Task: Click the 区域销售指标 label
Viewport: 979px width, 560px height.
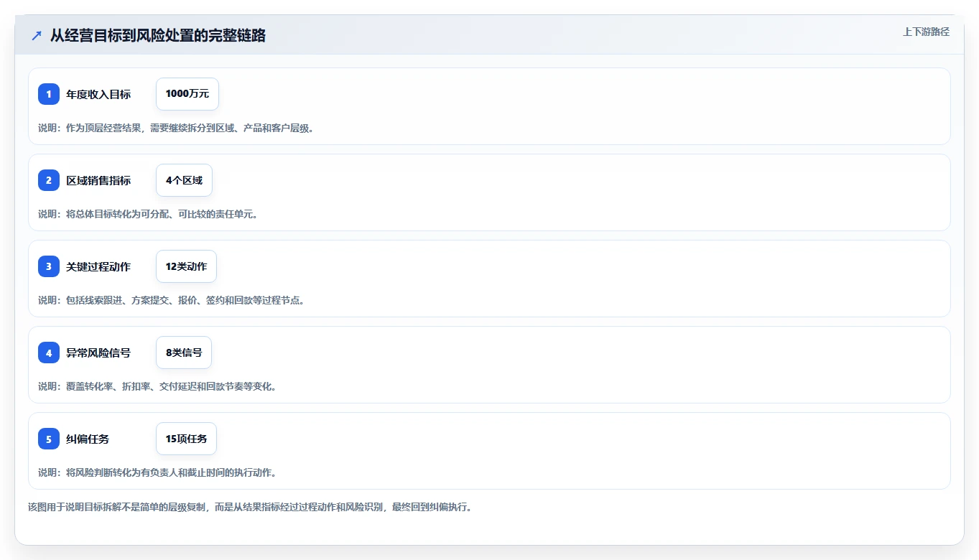Action: point(98,180)
